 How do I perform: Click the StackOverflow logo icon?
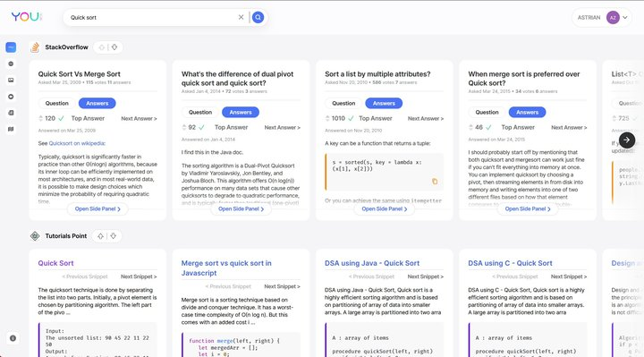(35, 47)
